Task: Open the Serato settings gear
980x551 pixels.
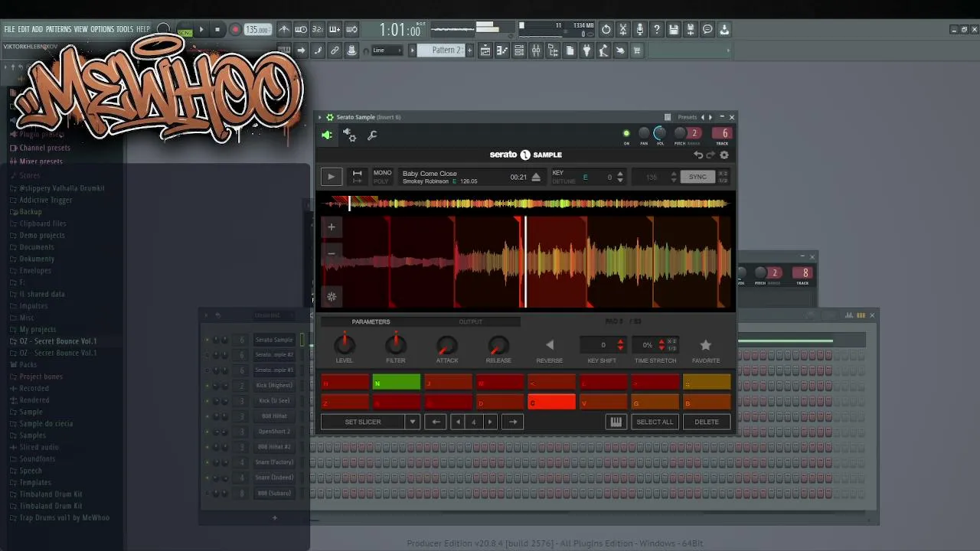Action: click(724, 155)
